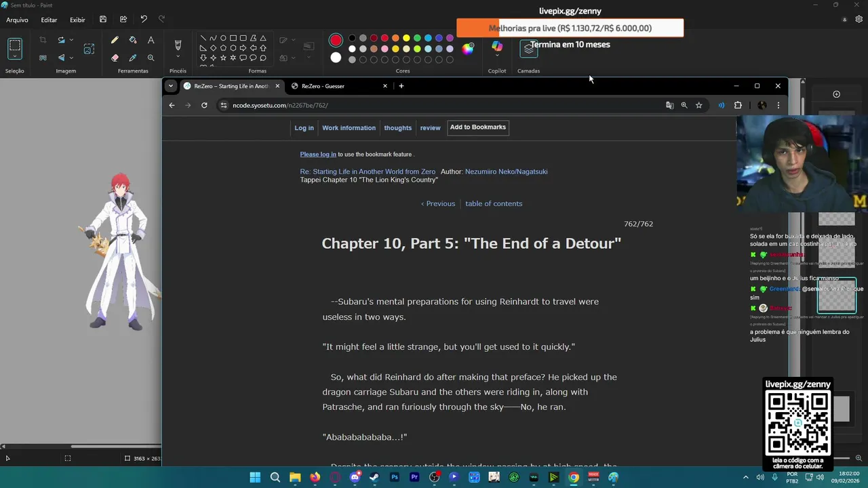Select the Re:Zero – Starting Life tab
This screenshot has height=488, width=868.
click(231, 86)
